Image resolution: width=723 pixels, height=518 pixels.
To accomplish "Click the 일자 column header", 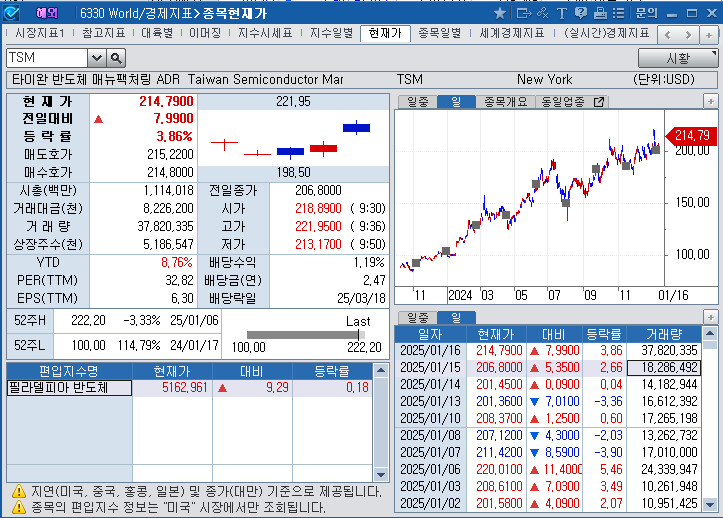I will (430, 334).
